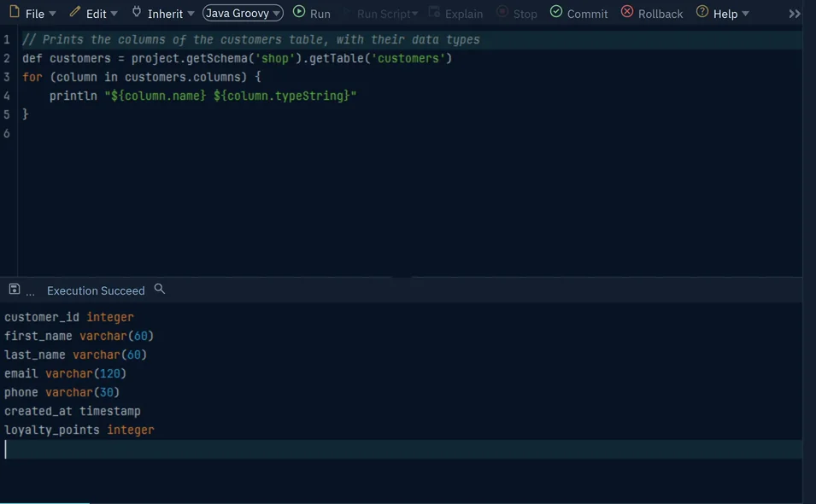Open the output ellipsis options

30,292
